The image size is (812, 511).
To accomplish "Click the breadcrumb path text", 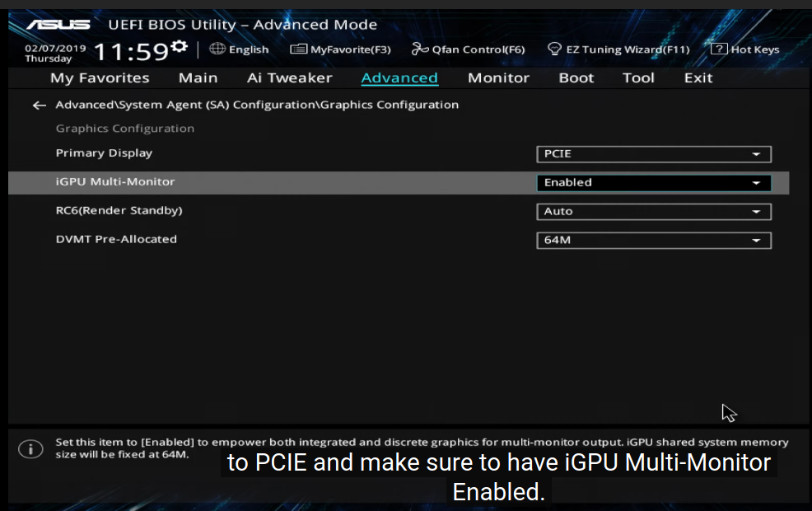I will (257, 105).
